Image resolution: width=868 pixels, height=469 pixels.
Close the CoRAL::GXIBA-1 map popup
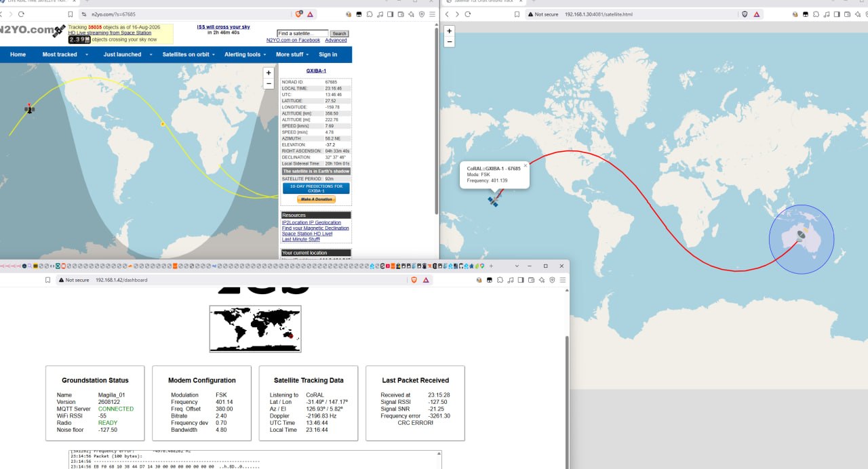coord(525,165)
